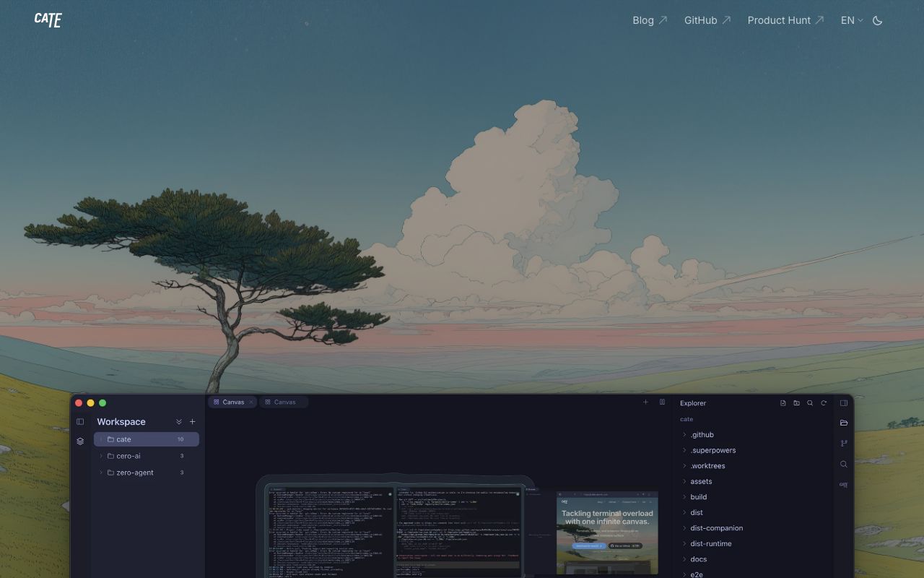Click the cate workspace folder icon
The height and width of the screenshot is (578, 924).
[110, 439]
